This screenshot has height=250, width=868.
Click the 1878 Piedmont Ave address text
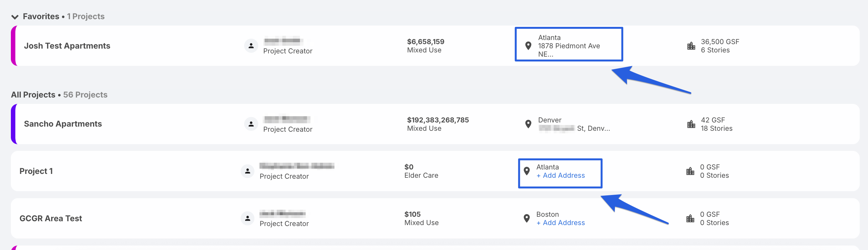pyautogui.click(x=569, y=46)
